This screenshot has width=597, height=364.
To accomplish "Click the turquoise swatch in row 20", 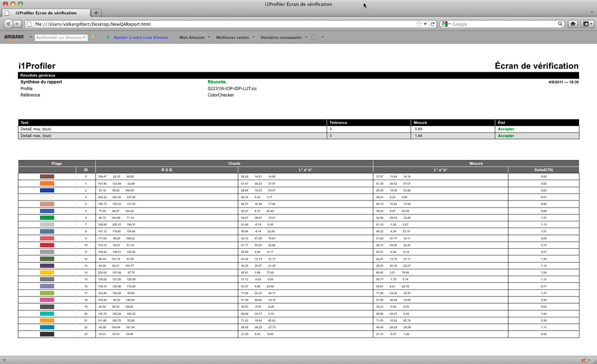I will point(47,314).
